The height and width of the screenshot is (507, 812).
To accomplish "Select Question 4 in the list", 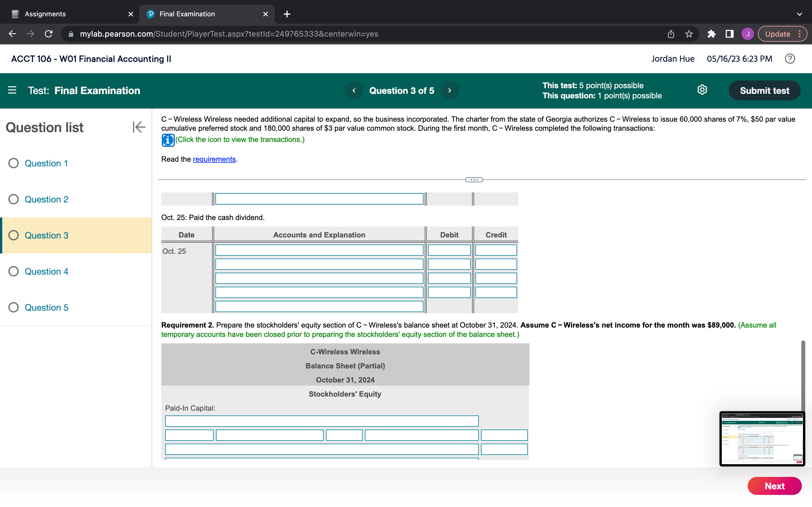I will 46,271.
